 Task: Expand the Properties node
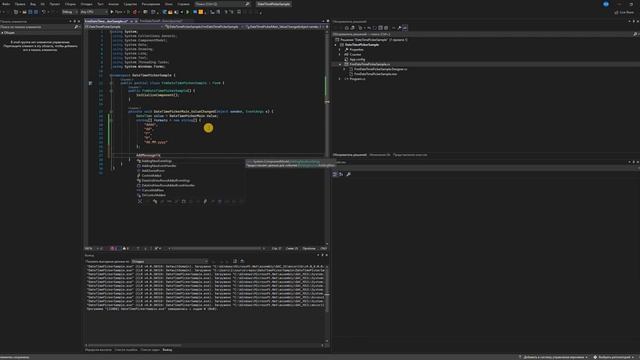341,50
